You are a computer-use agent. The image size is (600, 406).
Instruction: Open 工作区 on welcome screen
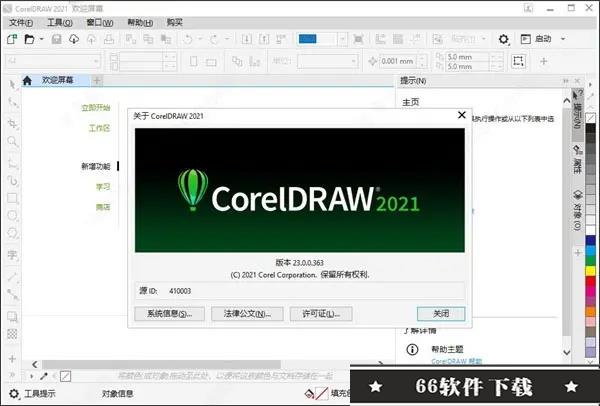click(99, 128)
